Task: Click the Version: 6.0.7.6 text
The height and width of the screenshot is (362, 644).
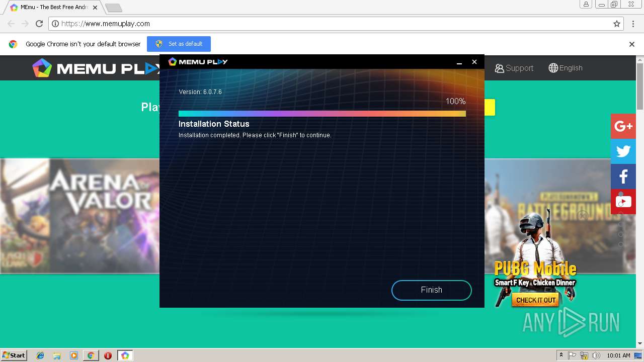Action: (200, 92)
